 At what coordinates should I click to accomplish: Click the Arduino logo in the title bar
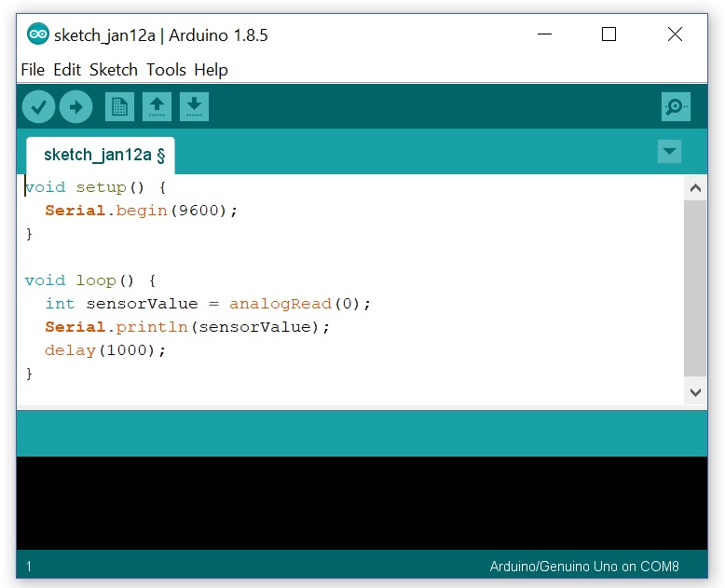tap(38, 34)
